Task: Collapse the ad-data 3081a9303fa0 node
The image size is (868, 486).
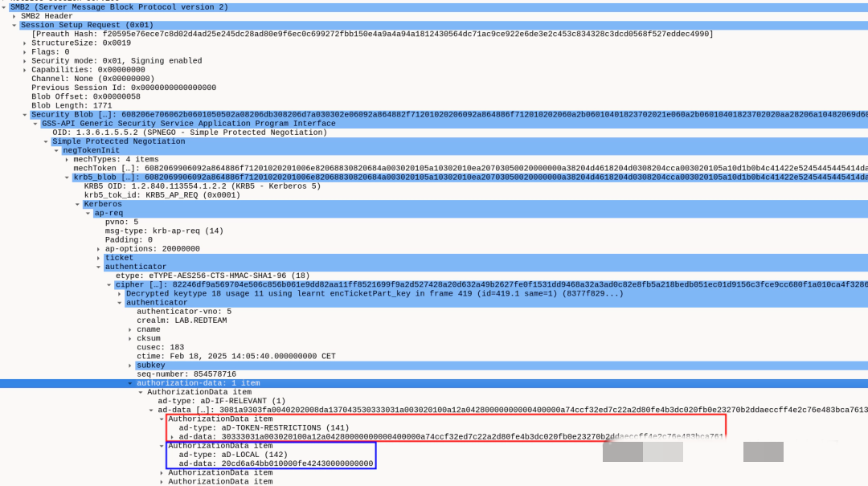Action: 151,410
